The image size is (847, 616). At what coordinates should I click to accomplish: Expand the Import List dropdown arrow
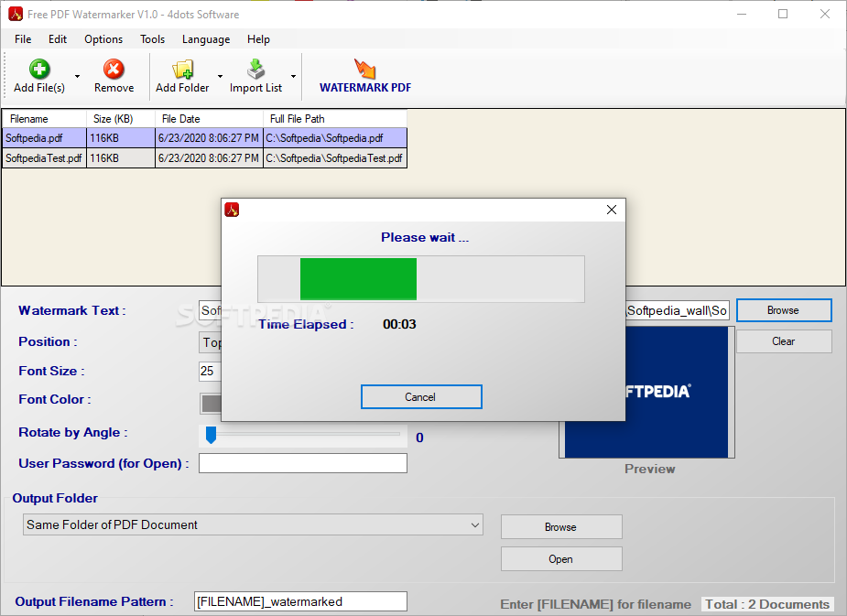point(293,76)
